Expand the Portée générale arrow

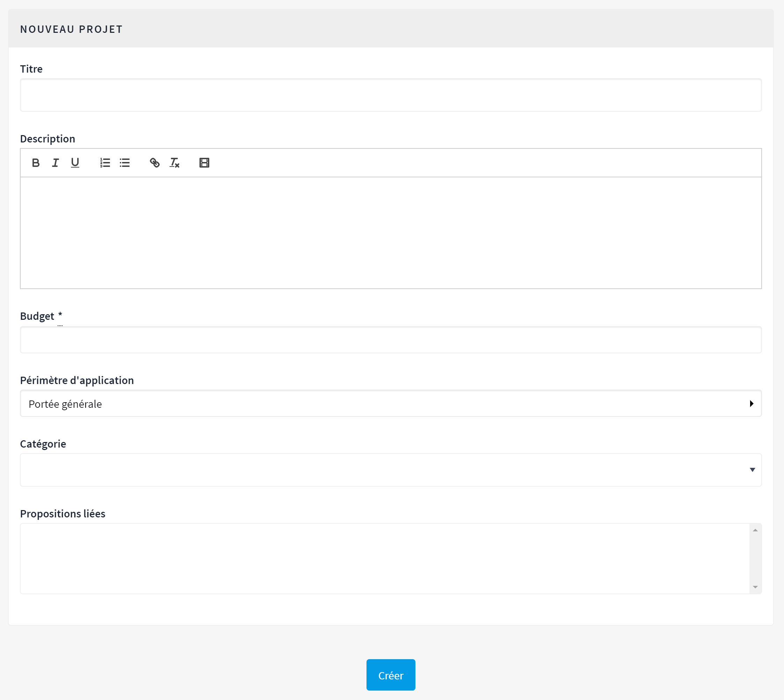pos(751,404)
